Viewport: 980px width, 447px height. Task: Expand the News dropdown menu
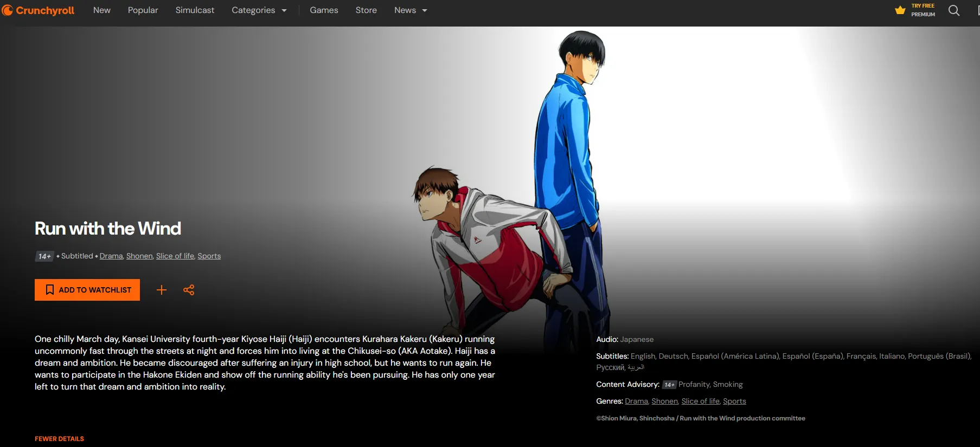pyautogui.click(x=411, y=10)
